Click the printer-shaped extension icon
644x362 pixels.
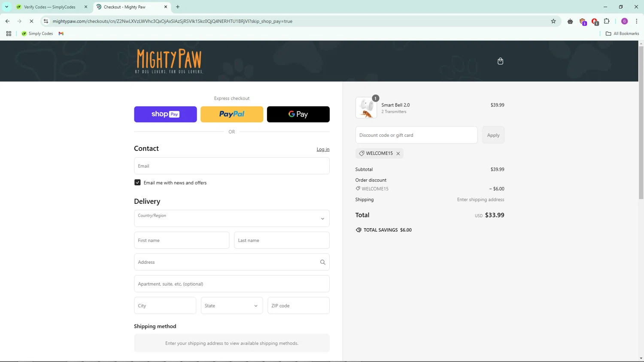click(570, 21)
